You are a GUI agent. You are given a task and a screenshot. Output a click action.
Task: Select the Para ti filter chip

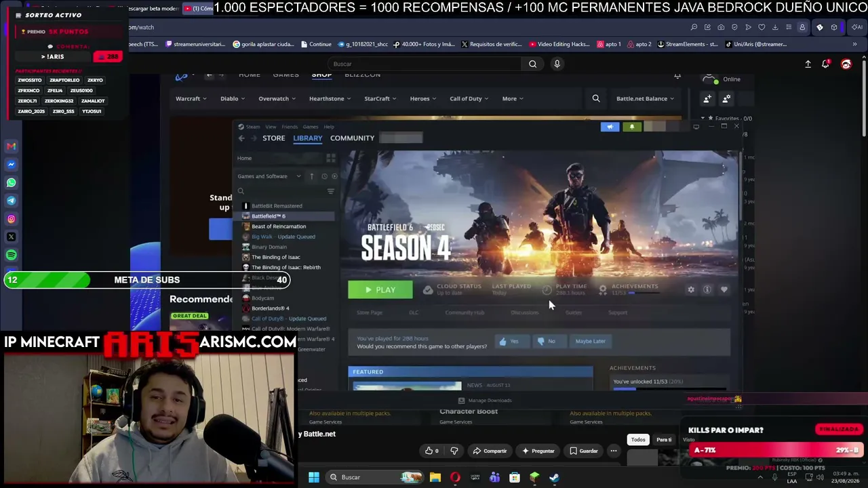point(664,440)
